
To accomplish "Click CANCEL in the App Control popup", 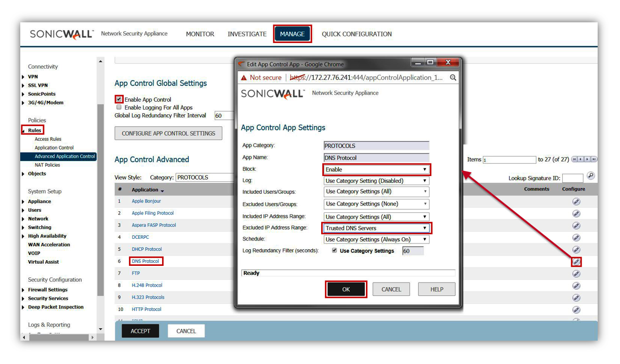I will [391, 289].
